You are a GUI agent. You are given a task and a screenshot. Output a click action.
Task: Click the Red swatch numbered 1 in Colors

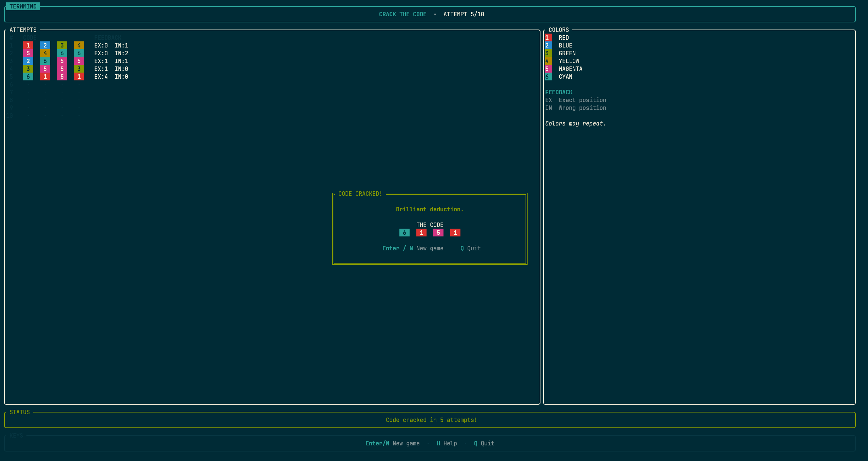coord(548,38)
